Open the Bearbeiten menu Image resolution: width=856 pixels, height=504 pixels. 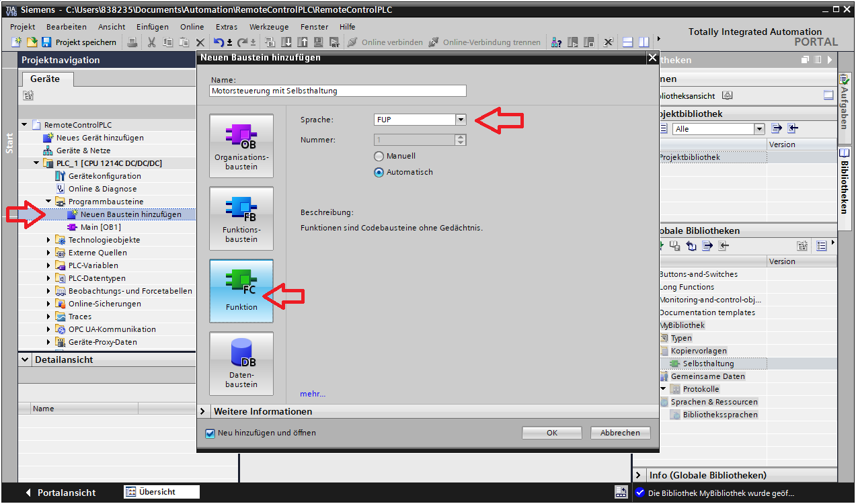(x=67, y=27)
